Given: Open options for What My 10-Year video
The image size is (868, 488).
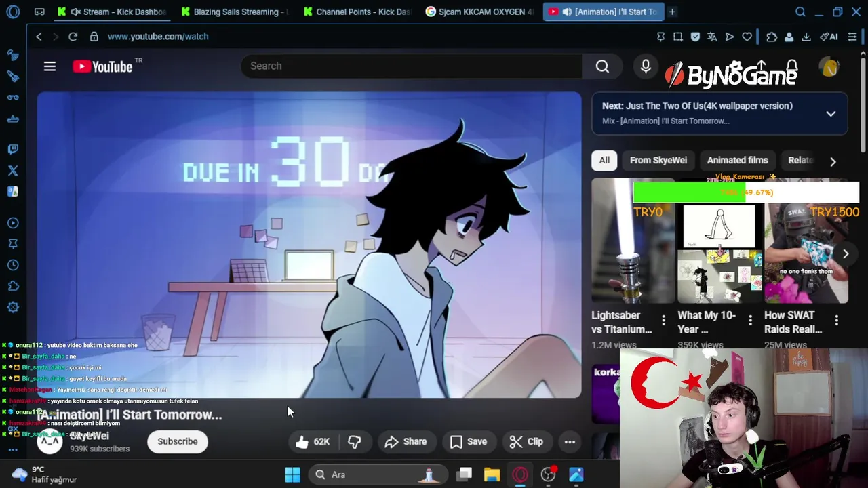Looking at the screenshot, I should [x=750, y=320].
